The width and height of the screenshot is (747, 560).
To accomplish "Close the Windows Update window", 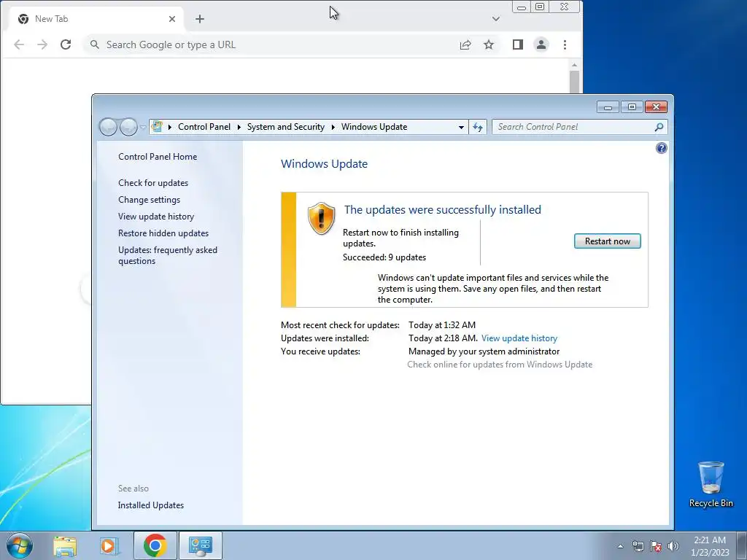I will tap(656, 107).
